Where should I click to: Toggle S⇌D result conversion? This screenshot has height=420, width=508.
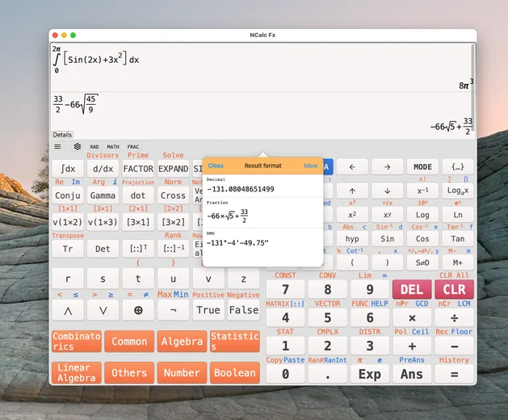[422, 262]
